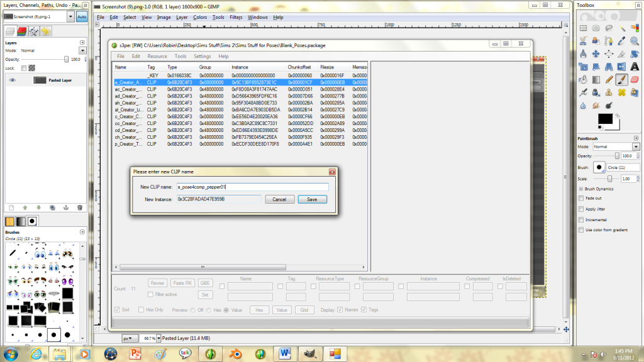Open the 66.7% zoom level dropdown
This screenshot has height=362, width=644.
point(158,338)
